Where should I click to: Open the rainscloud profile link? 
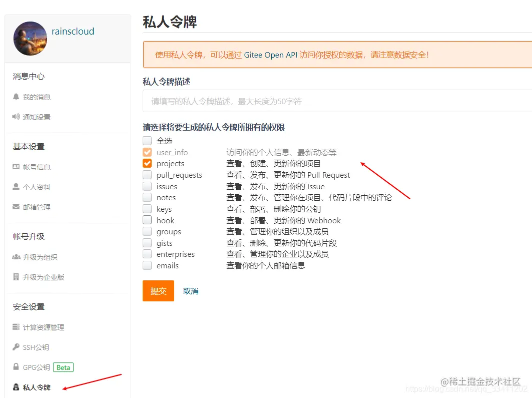[x=73, y=31]
